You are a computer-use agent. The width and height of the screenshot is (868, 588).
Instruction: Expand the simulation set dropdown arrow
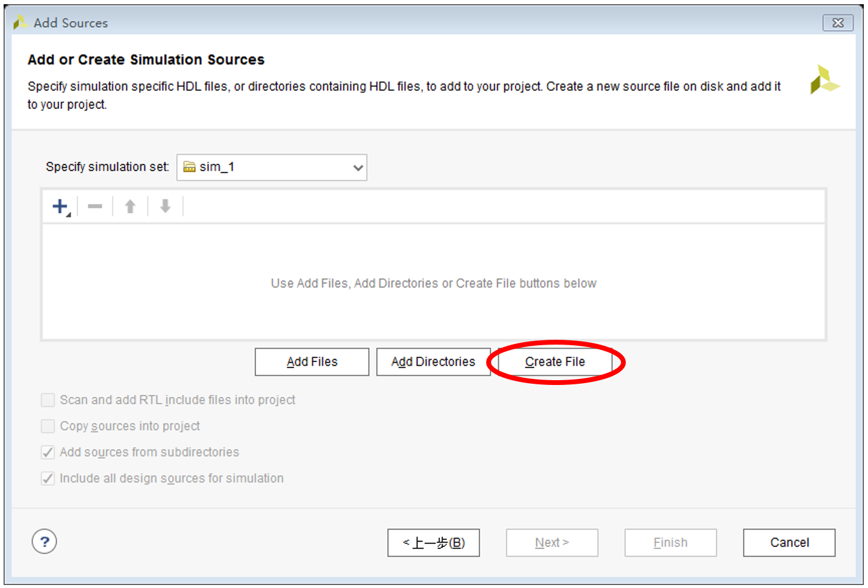click(x=358, y=167)
